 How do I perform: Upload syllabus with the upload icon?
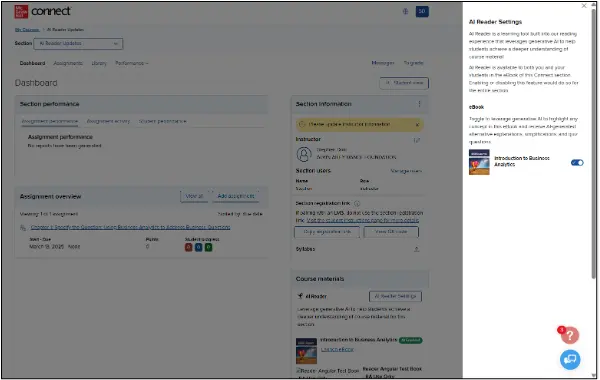point(417,249)
